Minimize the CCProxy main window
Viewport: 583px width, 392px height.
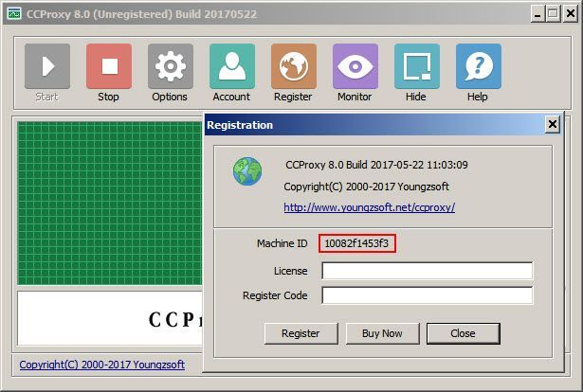click(537, 14)
